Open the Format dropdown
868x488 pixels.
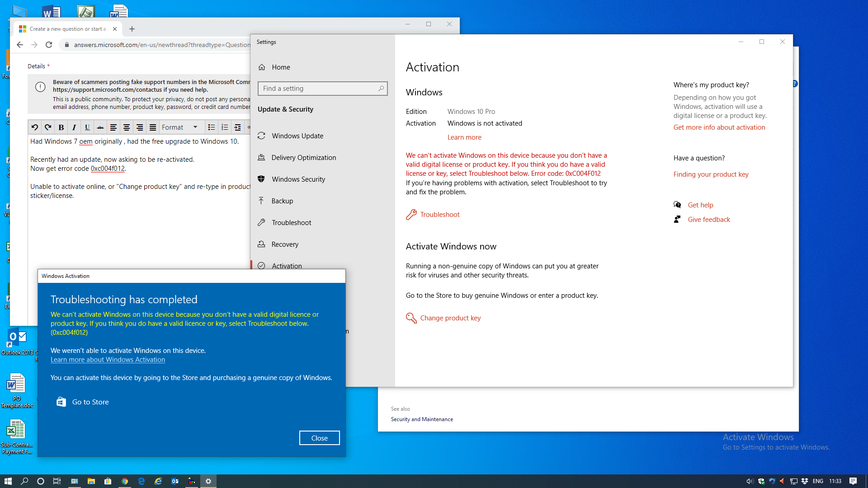[x=179, y=127]
